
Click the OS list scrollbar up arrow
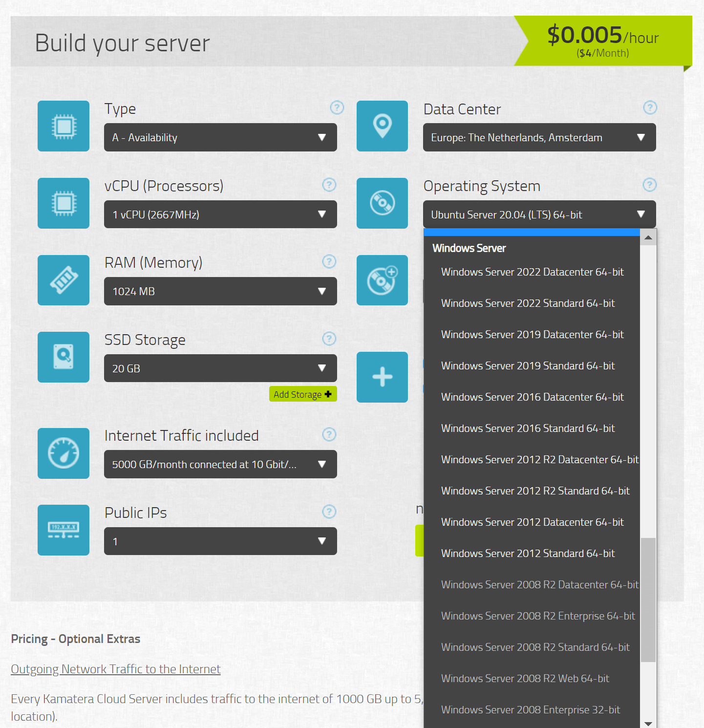pos(648,237)
